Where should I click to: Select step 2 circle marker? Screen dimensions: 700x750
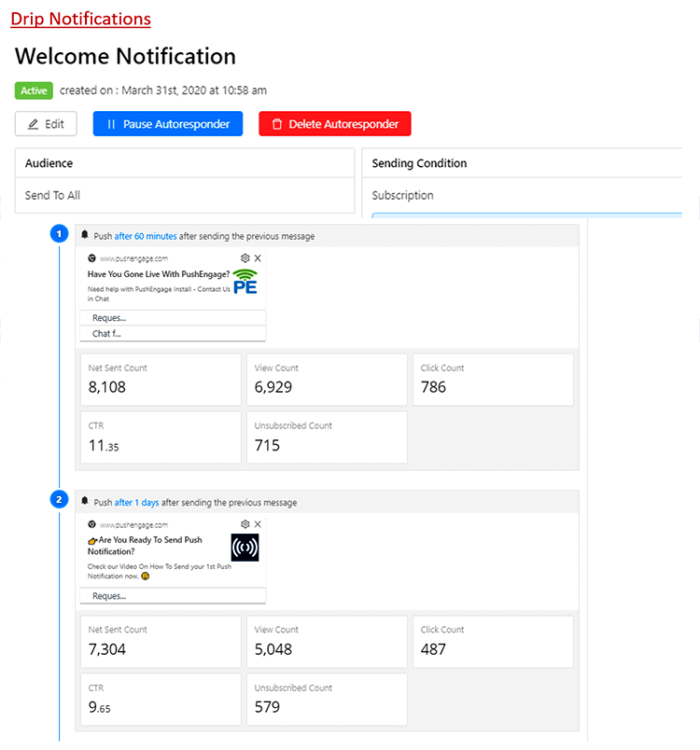click(60, 500)
